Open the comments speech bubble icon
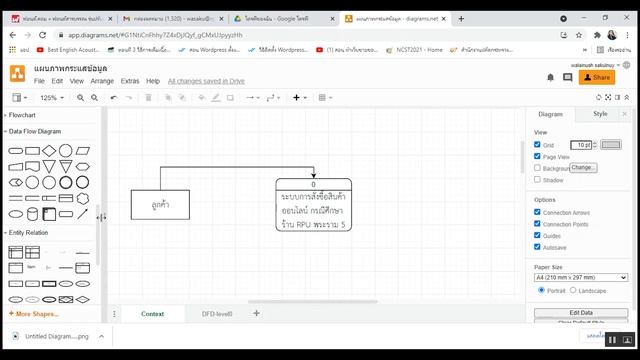The image size is (640, 360). click(567, 78)
